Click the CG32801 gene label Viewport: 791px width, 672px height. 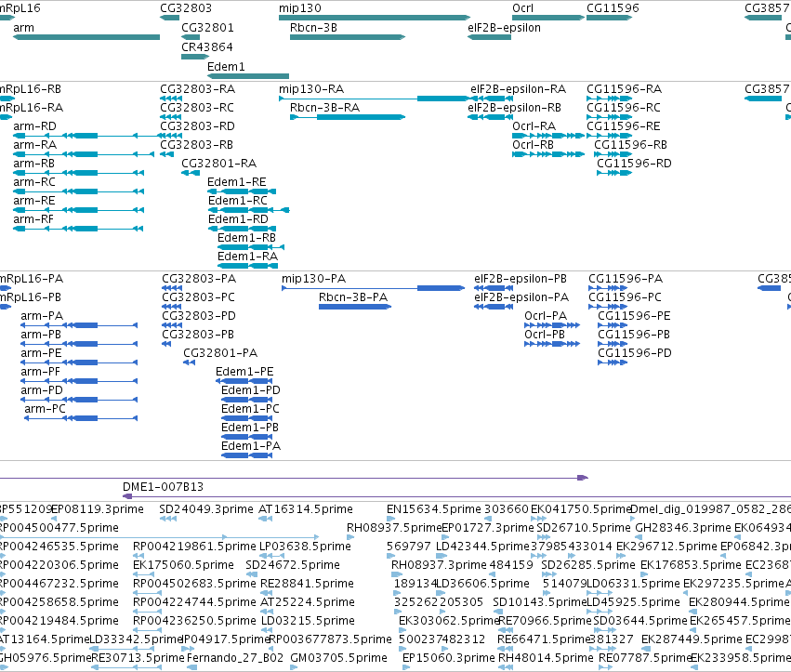pyautogui.click(x=207, y=28)
